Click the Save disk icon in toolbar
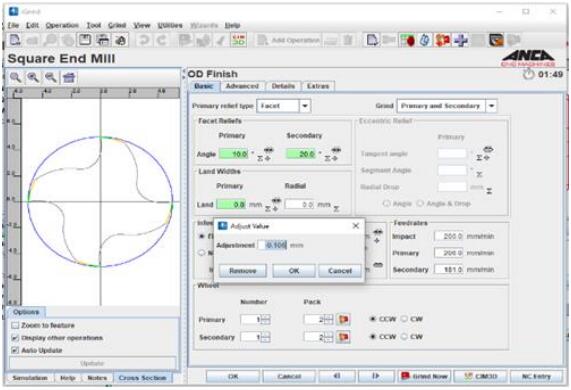 [85, 40]
